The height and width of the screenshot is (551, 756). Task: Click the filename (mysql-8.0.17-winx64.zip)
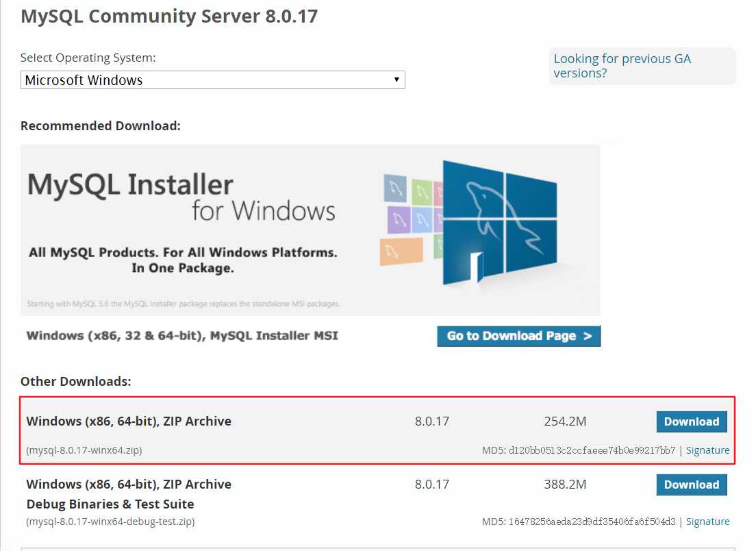(x=84, y=450)
